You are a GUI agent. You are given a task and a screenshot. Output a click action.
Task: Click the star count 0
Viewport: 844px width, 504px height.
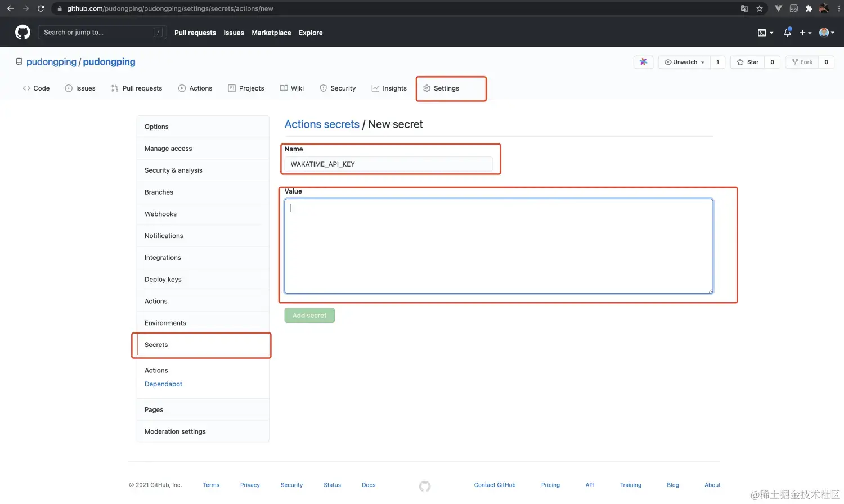(x=772, y=62)
